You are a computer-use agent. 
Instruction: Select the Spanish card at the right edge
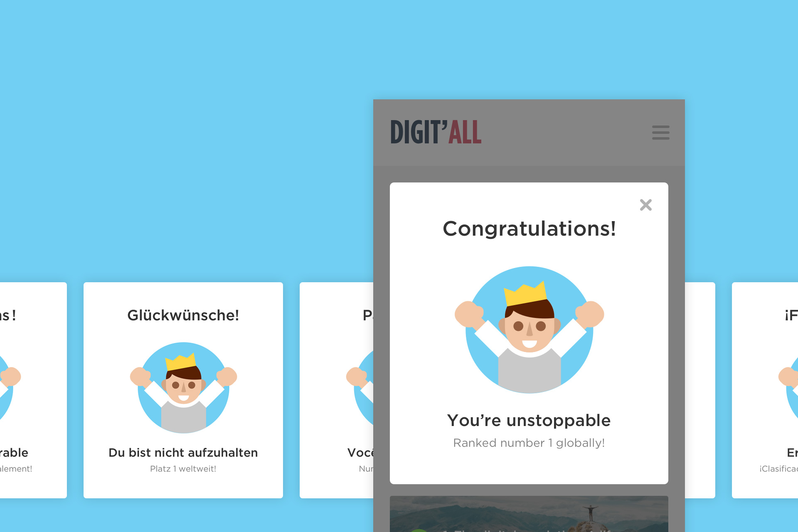pyautogui.click(x=765, y=390)
